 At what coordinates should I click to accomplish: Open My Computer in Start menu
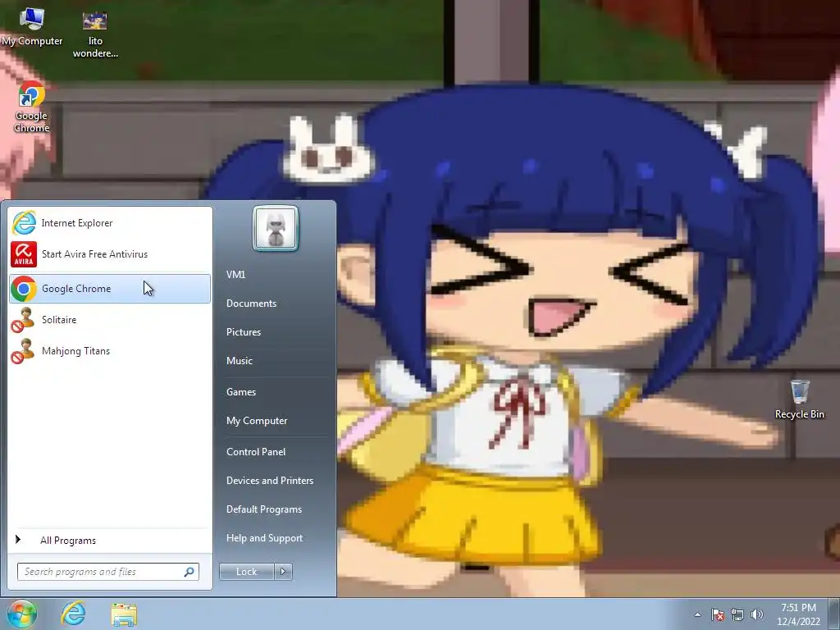point(257,421)
